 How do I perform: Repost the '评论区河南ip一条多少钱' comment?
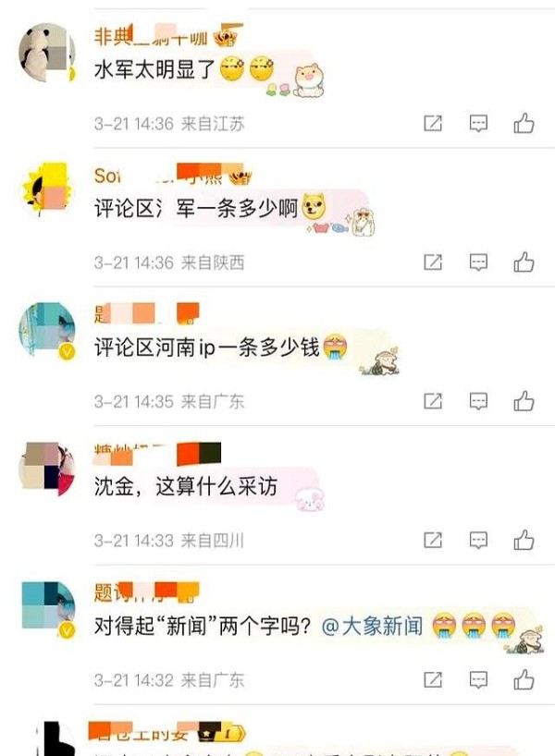(432, 401)
